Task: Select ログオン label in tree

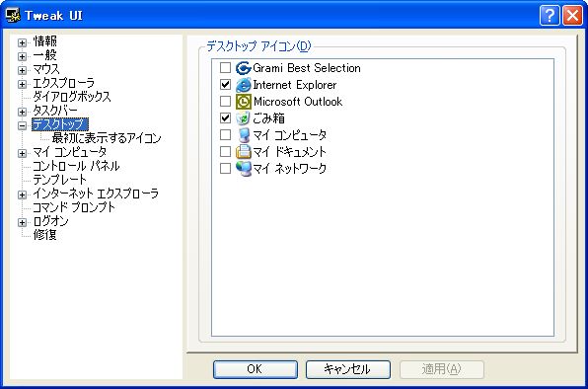Action: pos(50,221)
